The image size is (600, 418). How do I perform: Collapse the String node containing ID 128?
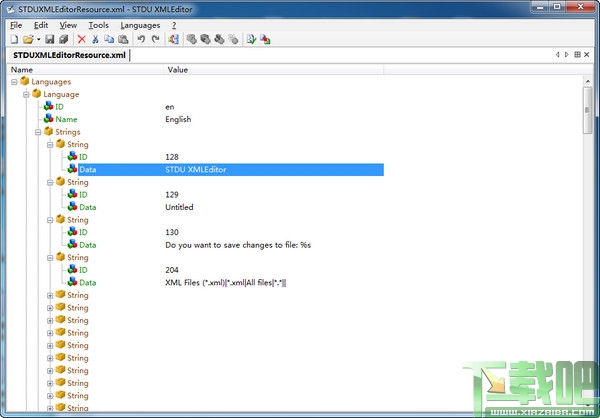pyautogui.click(x=50, y=145)
